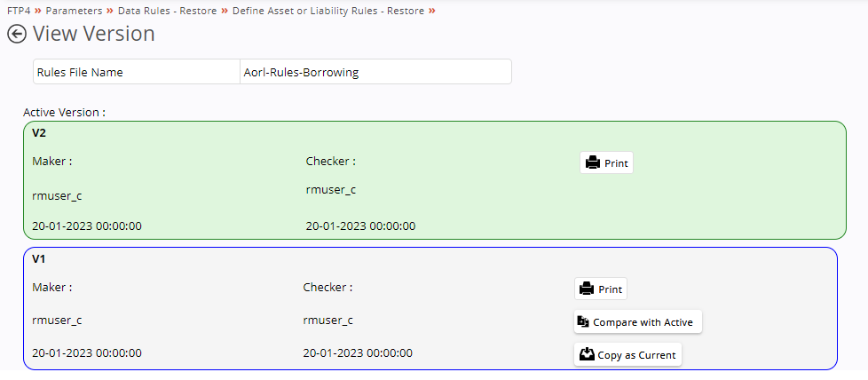868x380 pixels.
Task: Click the V2 maker name rmuser_c
Action: pos(58,195)
